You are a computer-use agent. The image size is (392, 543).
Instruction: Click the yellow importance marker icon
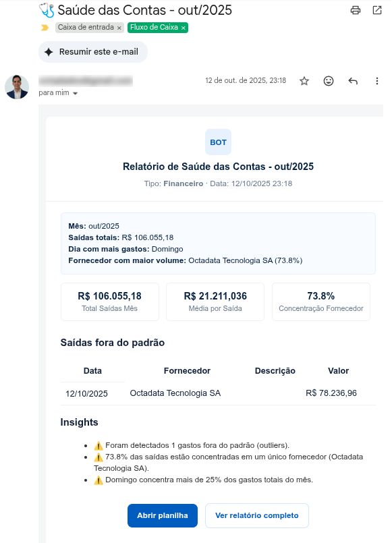(43, 28)
